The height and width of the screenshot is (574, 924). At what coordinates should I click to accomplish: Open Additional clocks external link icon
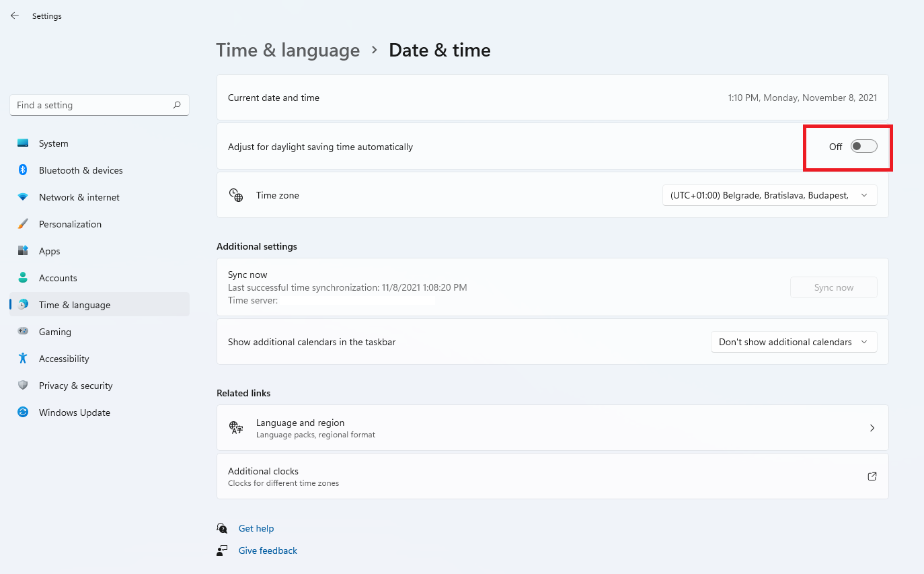872,476
